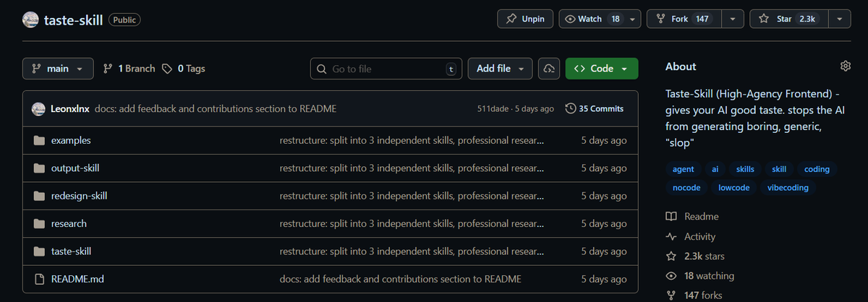Focus the Go to file search field
The width and height of the screenshot is (868, 302).
[x=386, y=69]
